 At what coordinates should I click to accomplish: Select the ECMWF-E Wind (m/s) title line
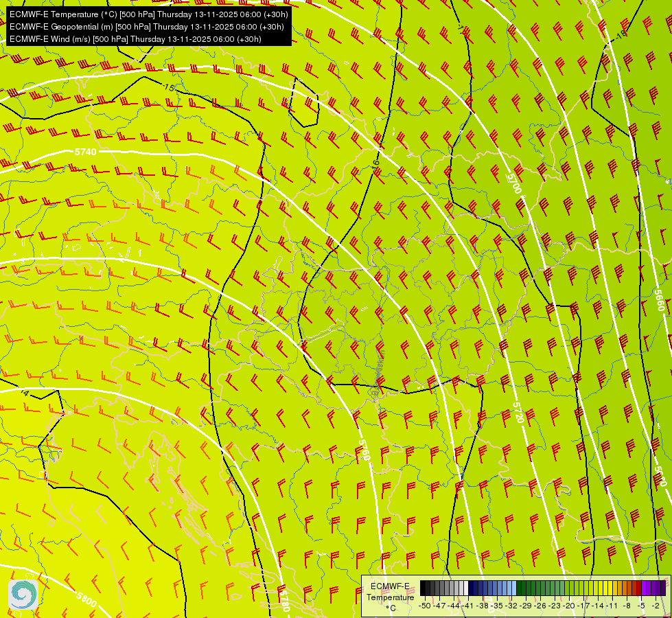[135, 39]
